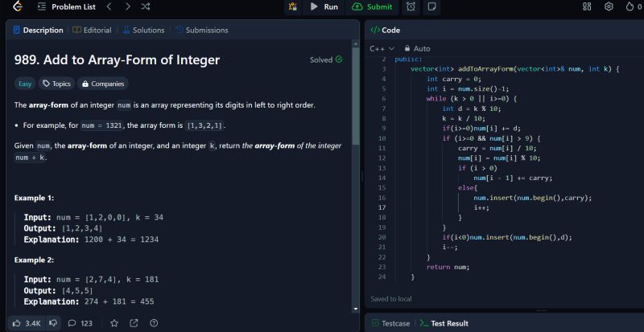This screenshot has height=332, width=644.
Task: Click the Description tab's document icon
Action: tap(16, 30)
